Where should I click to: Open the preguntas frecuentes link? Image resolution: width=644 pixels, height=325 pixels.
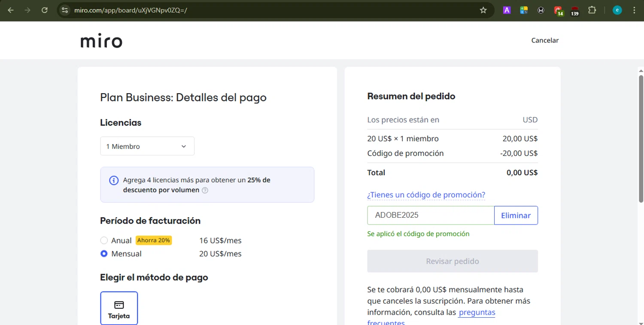pyautogui.click(x=477, y=313)
